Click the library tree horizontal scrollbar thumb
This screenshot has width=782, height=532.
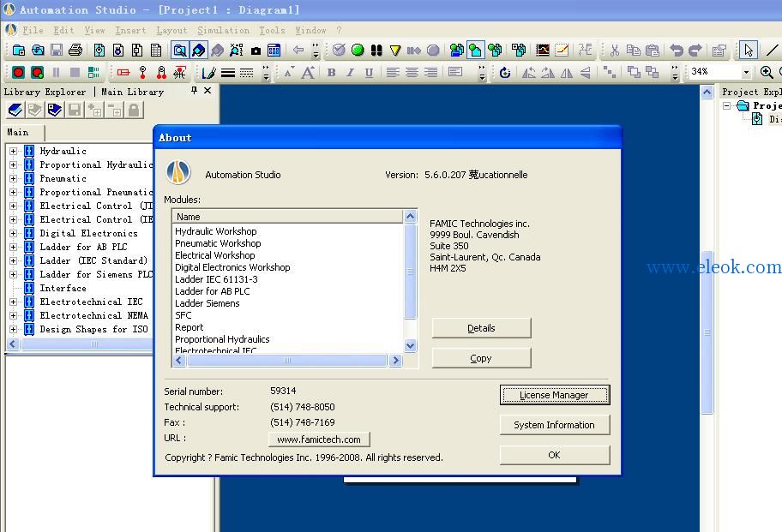point(87,344)
